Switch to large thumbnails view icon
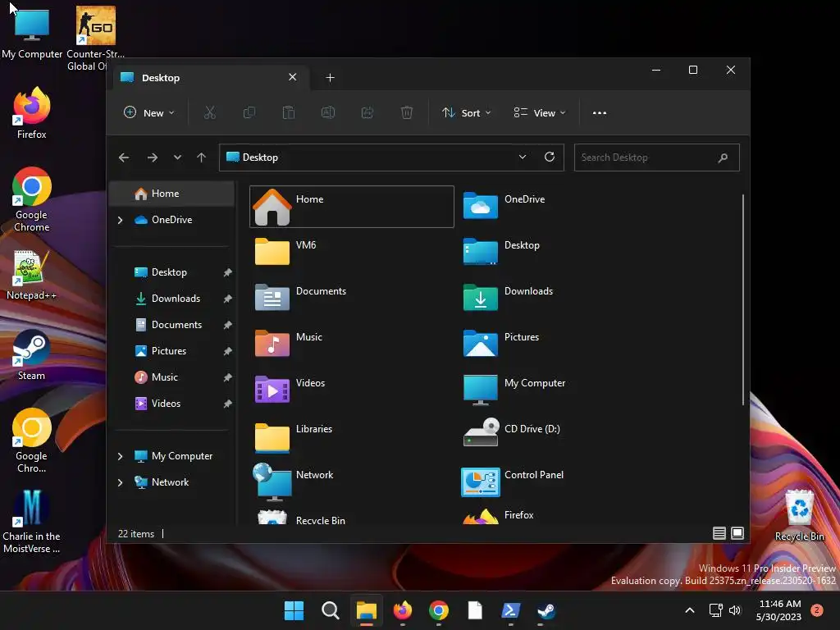This screenshot has width=840, height=630. (x=737, y=533)
